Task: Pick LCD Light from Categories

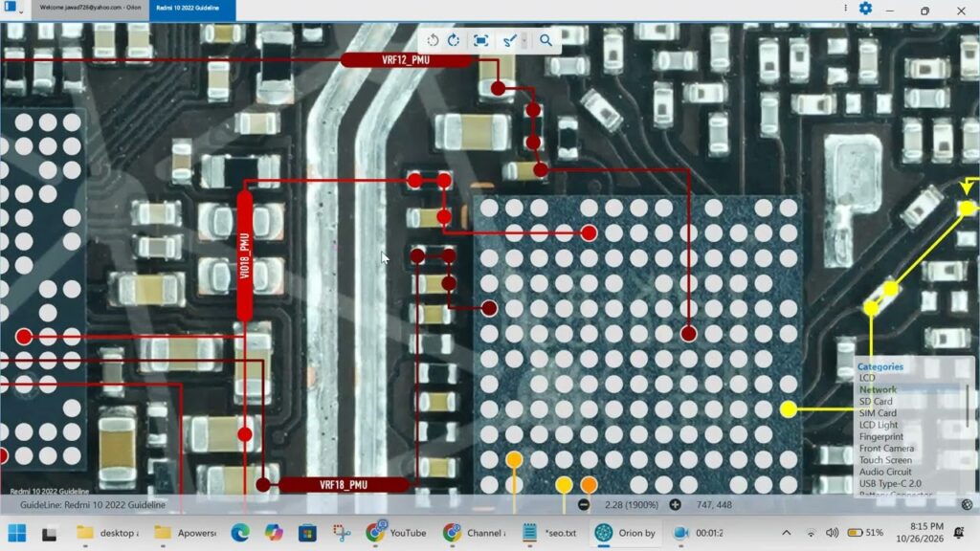Action: click(879, 425)
